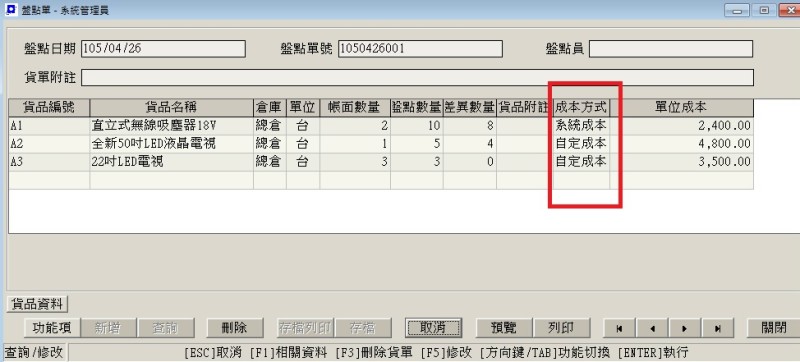Minimize the 盤點單 window
Image resolution: width=800 pixels, height=362 pixels.
tap(737, 10)
